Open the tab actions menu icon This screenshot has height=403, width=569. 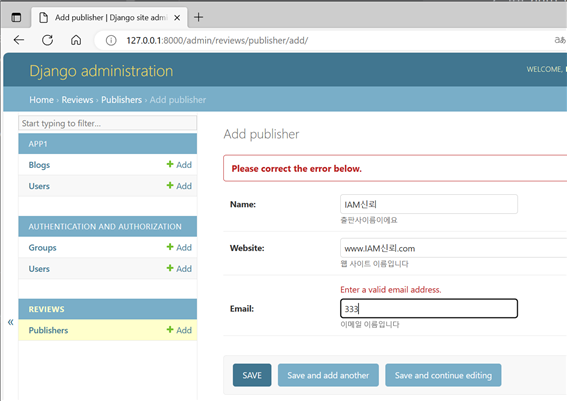coord(16,17)
